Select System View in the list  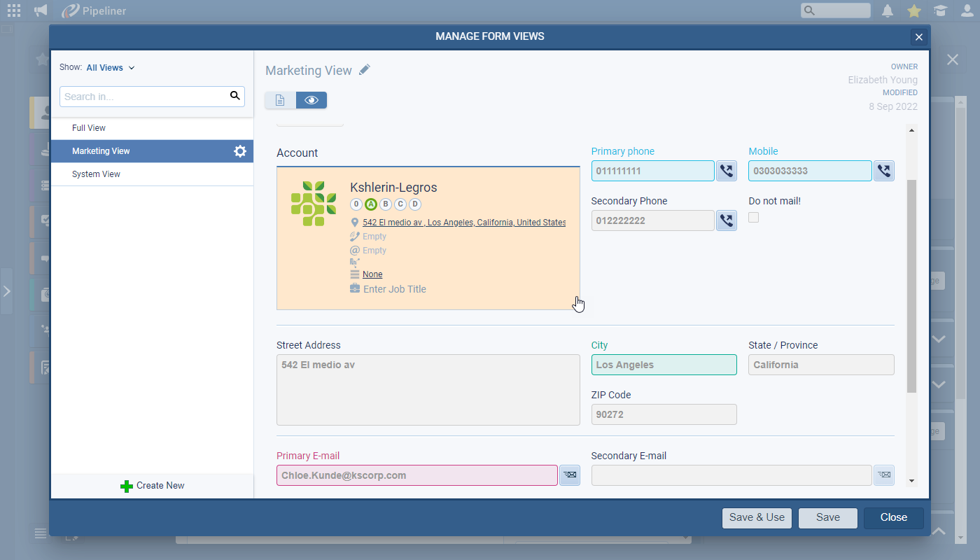tap(96, 174)
